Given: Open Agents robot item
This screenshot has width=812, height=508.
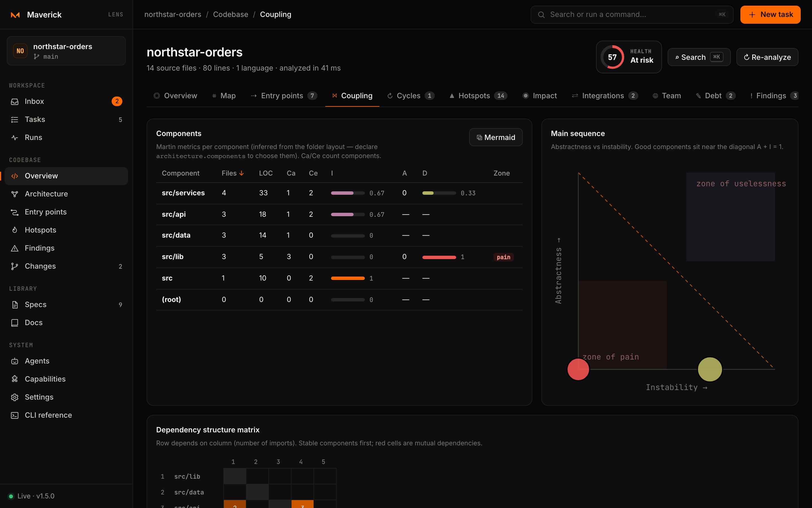Looking at the screenshot, I should [x=66, y=361].
